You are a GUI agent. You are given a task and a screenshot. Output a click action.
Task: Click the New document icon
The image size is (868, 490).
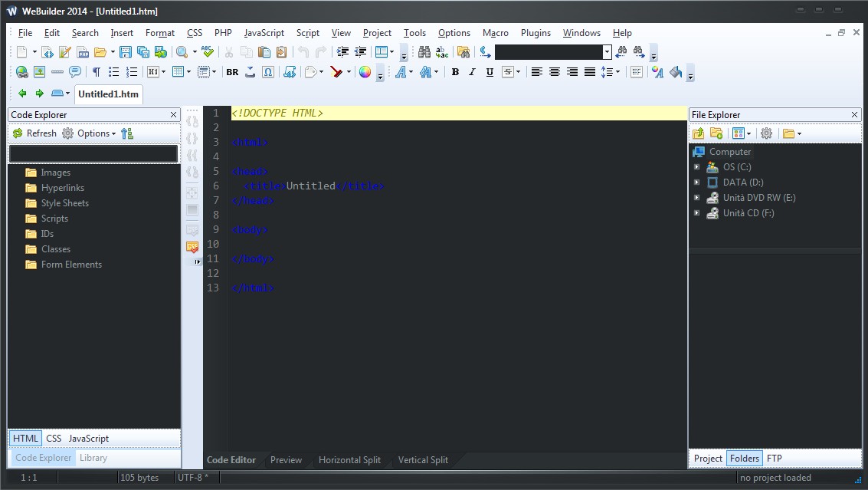(21, 52)
